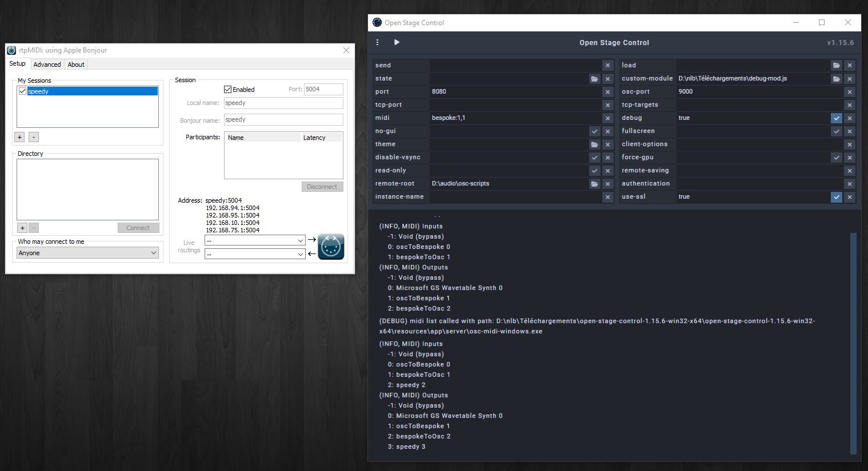Clear the tcp-targets value
This screenshot has height=471, width=868.
tap(850, 105)
